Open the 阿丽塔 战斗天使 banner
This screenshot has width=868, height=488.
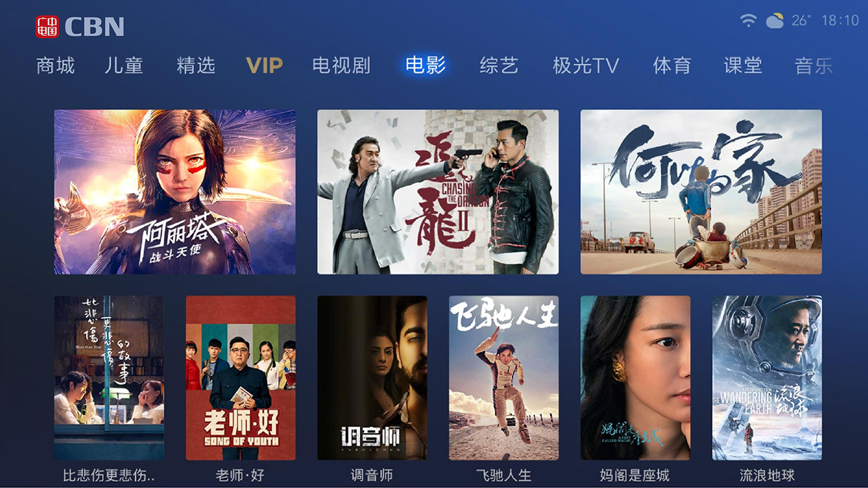tap(175, 192)
